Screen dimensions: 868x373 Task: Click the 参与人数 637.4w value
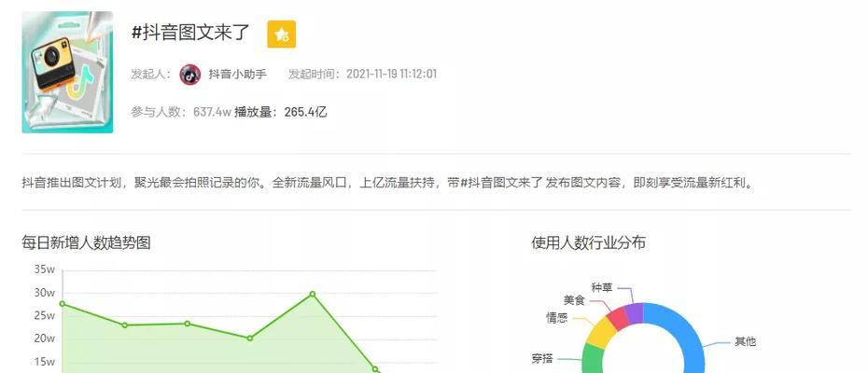[x=212, y=112]
